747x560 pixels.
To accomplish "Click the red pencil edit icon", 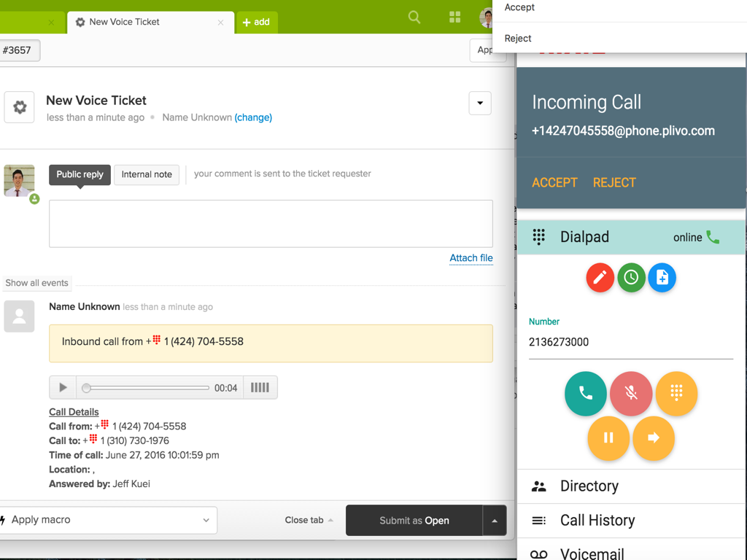I will tap(600, 278).
